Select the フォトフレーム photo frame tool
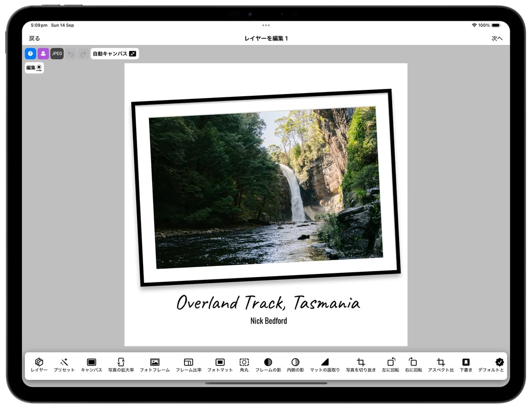The width and height of the screenshot is (532, 408). pyautogui.click(x=155, y=365)
